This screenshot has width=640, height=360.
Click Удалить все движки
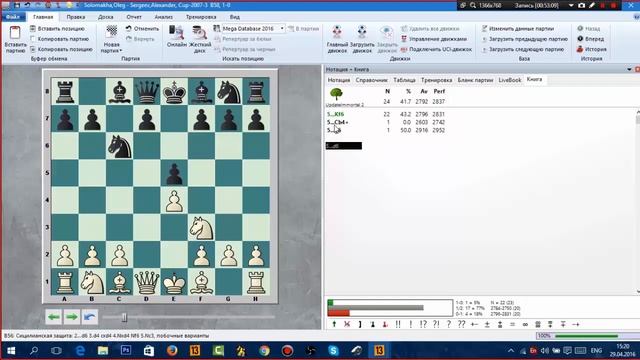pos(430,29)
